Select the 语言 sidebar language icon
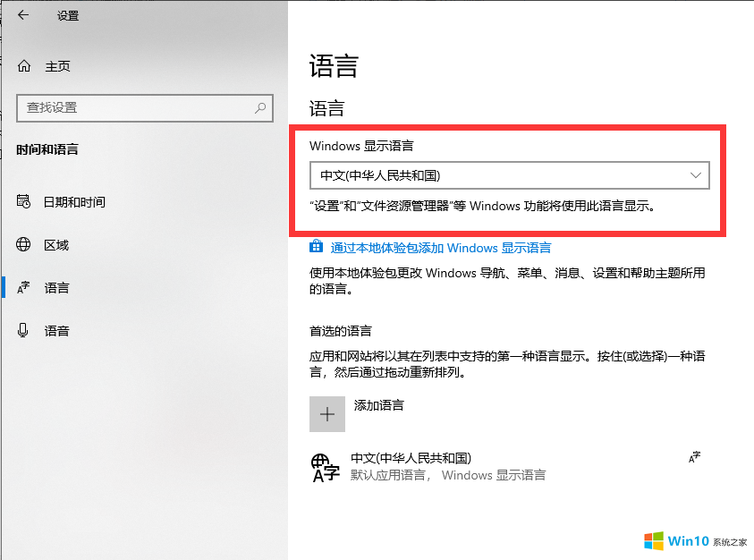The height and width of the screenshot is (560, 754). [x=23, y=288]
